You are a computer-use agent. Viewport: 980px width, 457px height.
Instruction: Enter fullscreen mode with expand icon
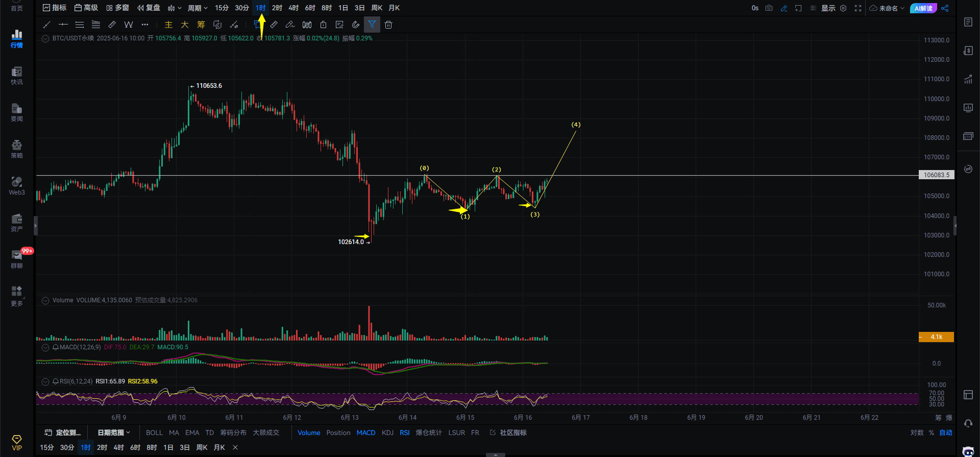click(x=858, y=8)
